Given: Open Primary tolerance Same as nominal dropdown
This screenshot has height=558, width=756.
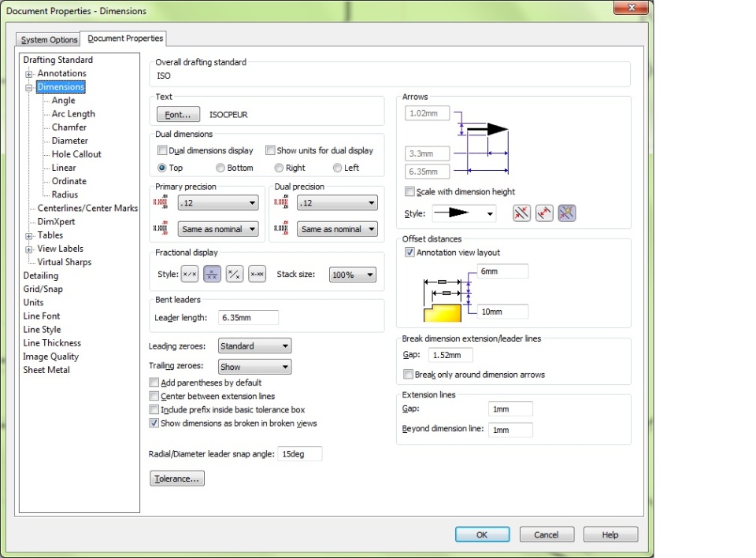Looking at the screenshot, I should coord(218,229).
